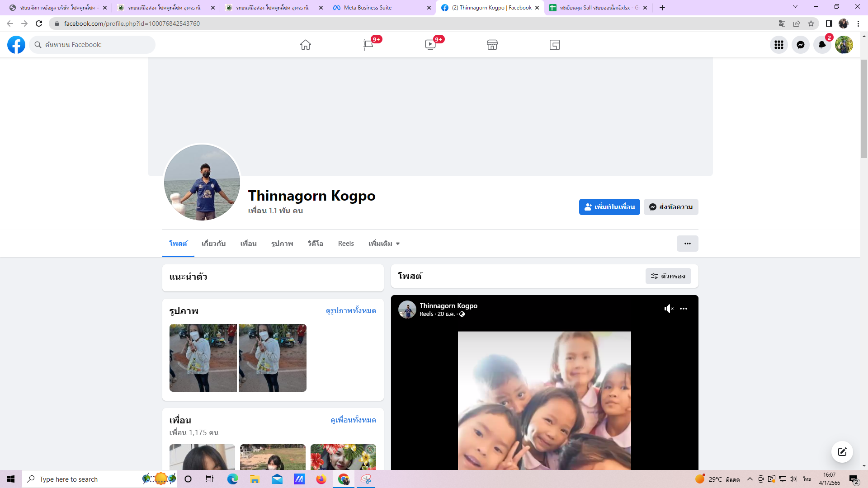Screen dimensions: 868x488
Task: Toggle the browser side panel icon
Action: (829, 23)
